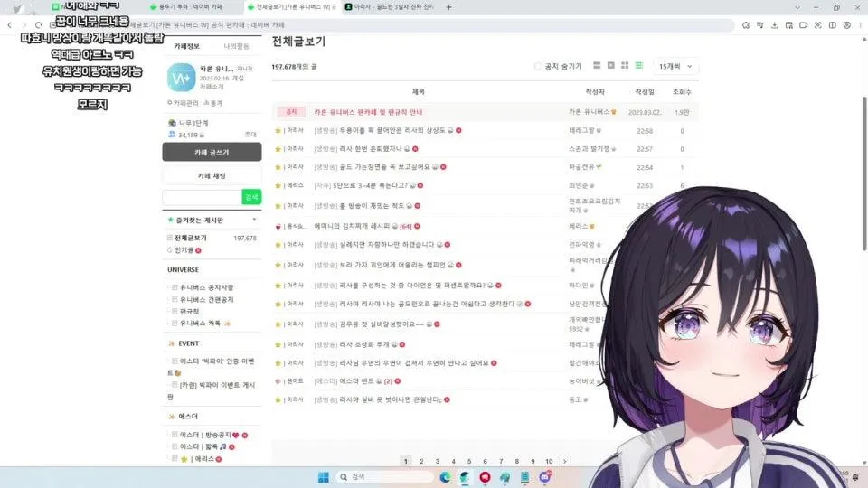This screenshot has width=868, height=488.
Task: Open the extensions icon left of the playlist icon
Action: (x=746, y=25)
